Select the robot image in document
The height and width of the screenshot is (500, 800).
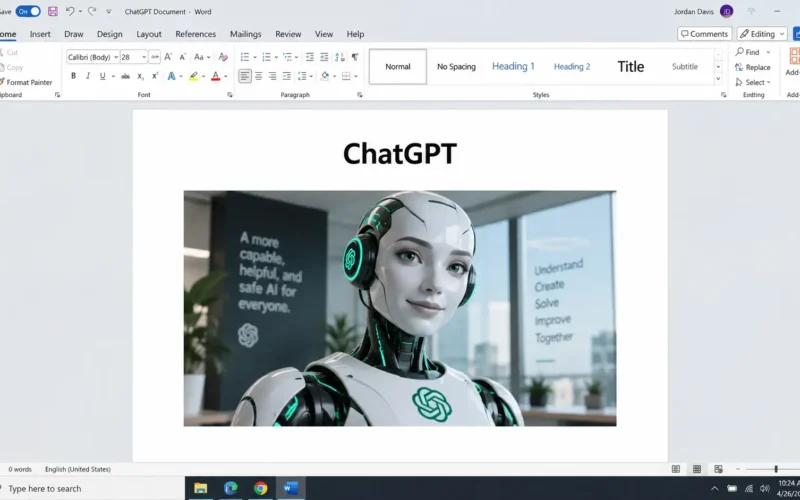(x=400, y=308)
